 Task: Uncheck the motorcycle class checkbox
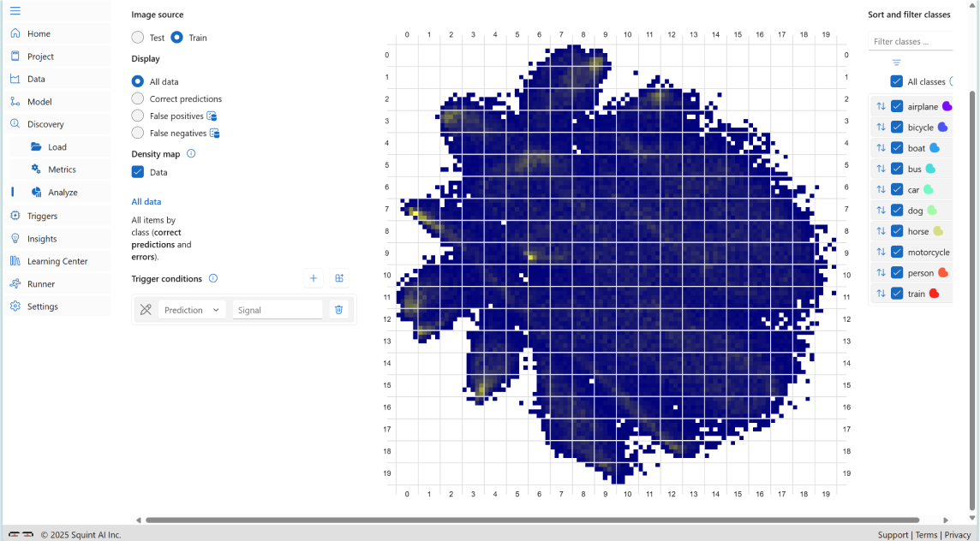tap(897, 253)
